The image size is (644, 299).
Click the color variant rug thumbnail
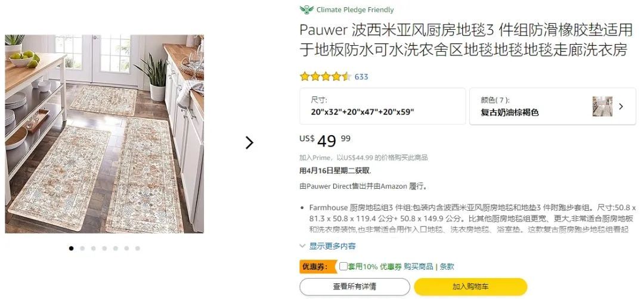[x=602, y=107]
